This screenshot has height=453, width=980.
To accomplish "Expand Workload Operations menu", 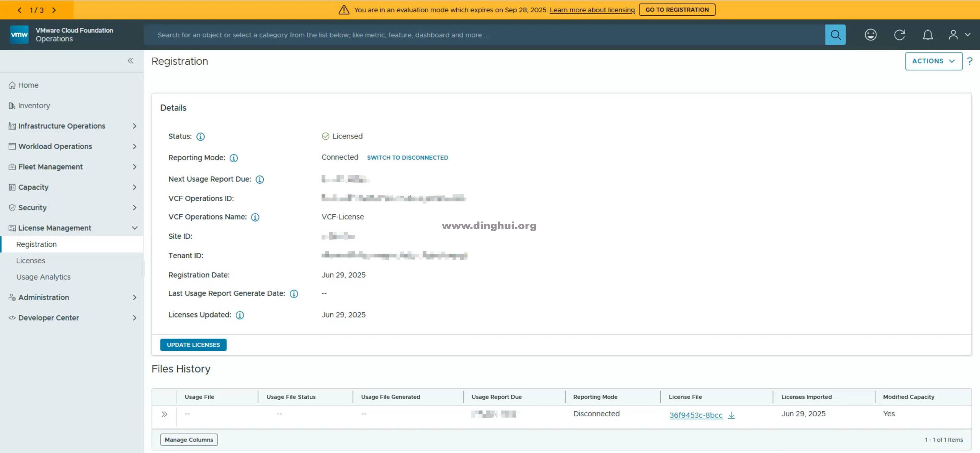I will click(72, 146).
